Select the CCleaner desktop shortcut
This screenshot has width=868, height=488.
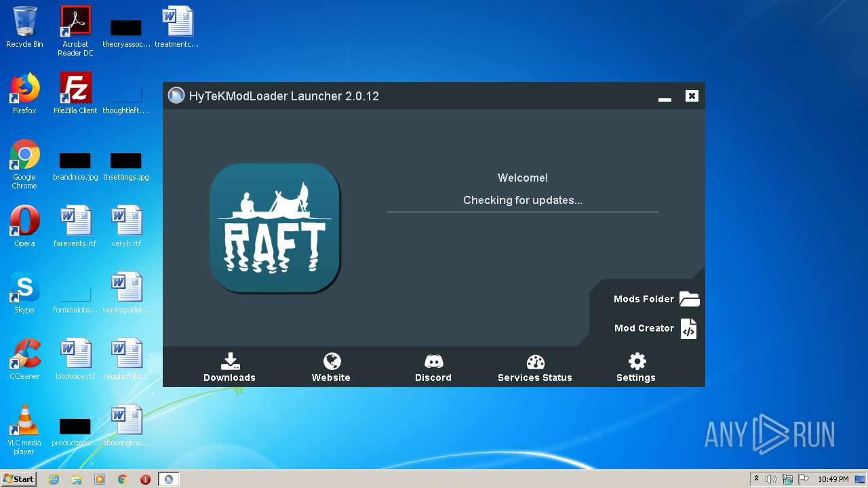24,359
